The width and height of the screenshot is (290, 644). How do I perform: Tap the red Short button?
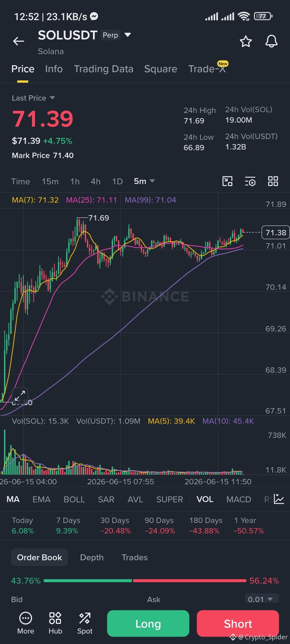pos(238,624)
